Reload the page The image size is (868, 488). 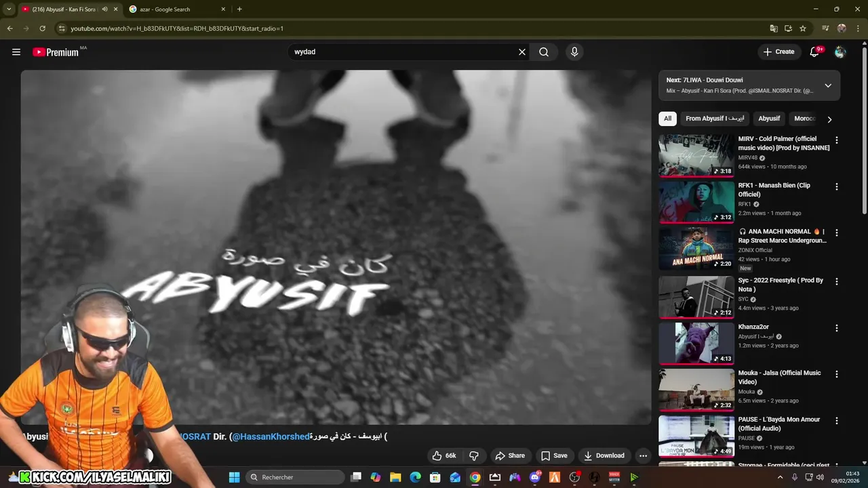tap(42, 28)
